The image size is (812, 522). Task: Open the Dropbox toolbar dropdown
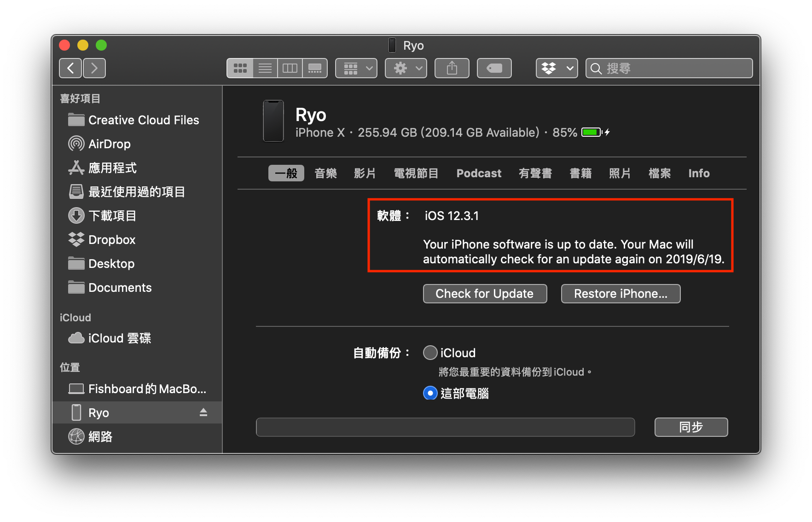click(557, 68)
